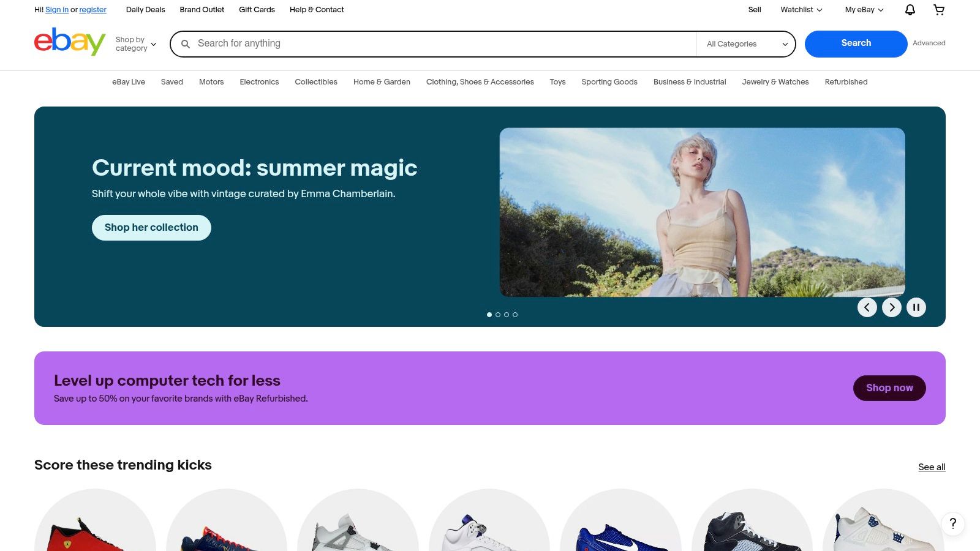Image resolution: width=980 pixels, height=551 pixels.
Task: Open the shopping cart icon
Action: point(939,10)
